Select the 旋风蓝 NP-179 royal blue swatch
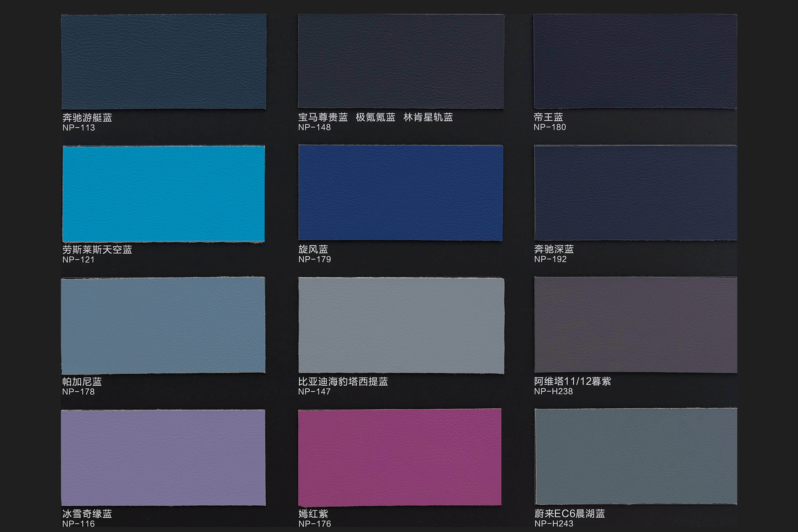The image size is (798, 532). (401, 193)
